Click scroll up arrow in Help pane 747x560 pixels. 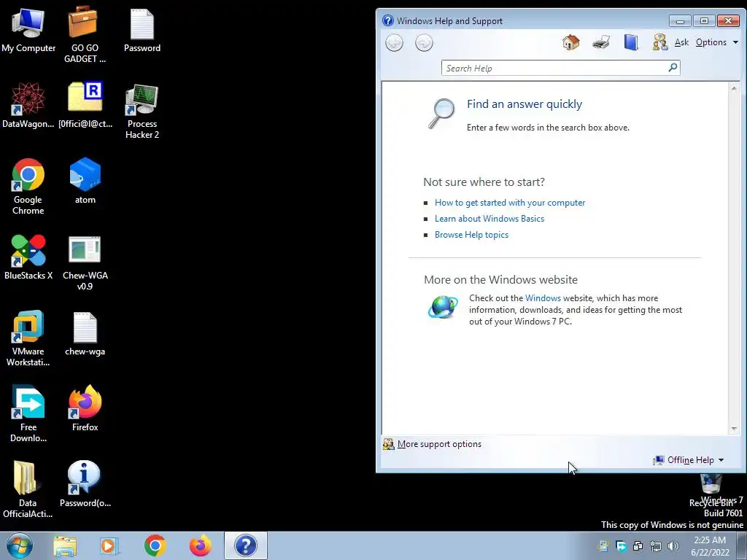pyautogui.click(x=734, y=88)
